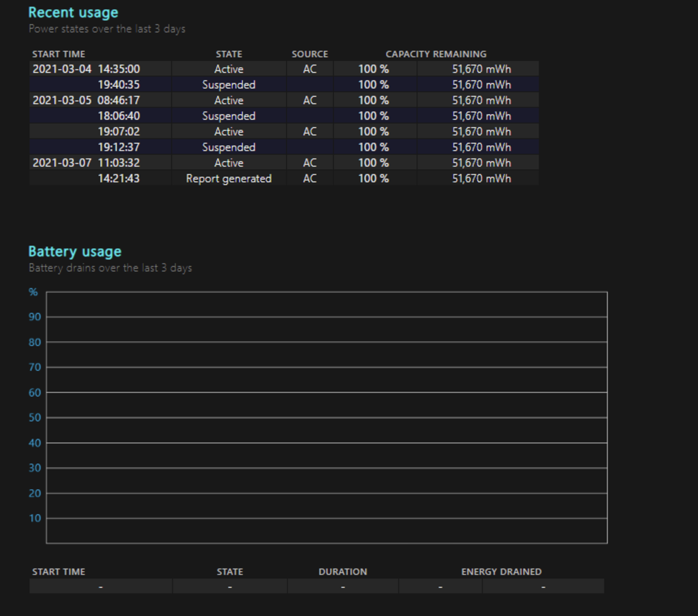This screenshot has height=616, width=698.
Task: Click 100 % in the 19:40:35 row
Action: [x=373, y=85]
